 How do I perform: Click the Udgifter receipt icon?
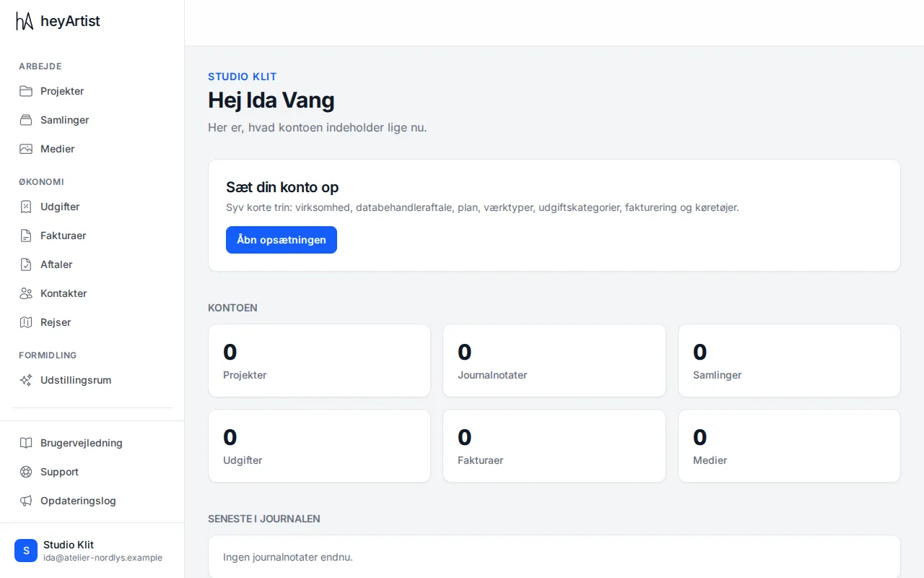[x=26, y=207]
